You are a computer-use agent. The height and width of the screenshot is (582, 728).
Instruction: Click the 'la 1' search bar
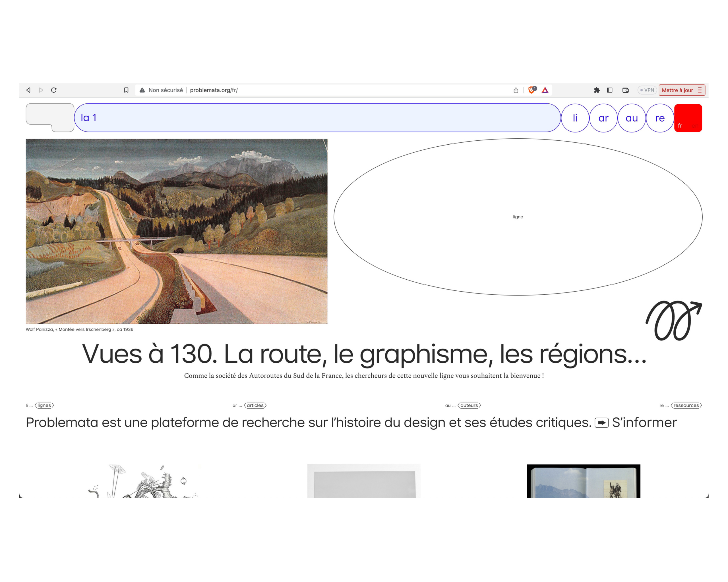pyautogui.click(x=317, y=118)
